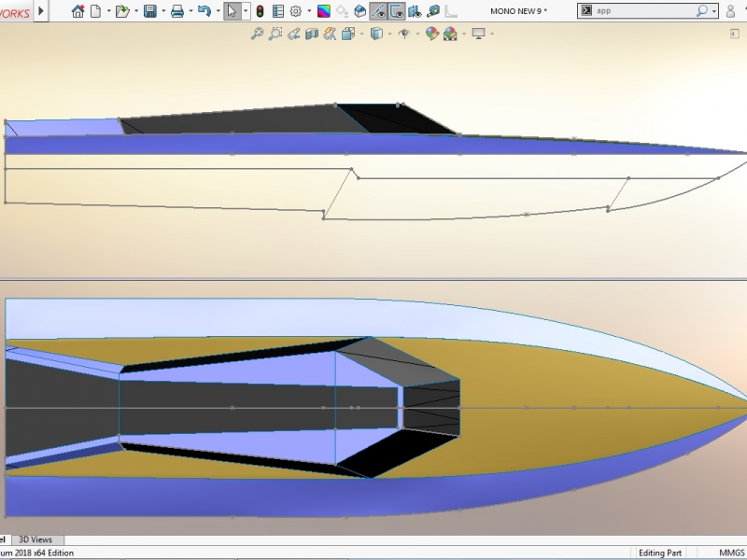The height and width of the screenshot is (560, 747).
Task: Expand the SolidWorks menu with the arrow button
Action: click(41, 11)
